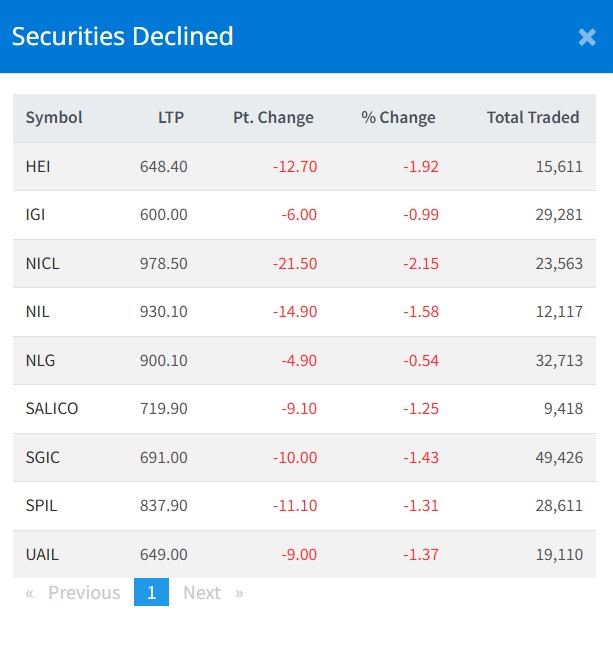Sort by % Change column header

398,117
